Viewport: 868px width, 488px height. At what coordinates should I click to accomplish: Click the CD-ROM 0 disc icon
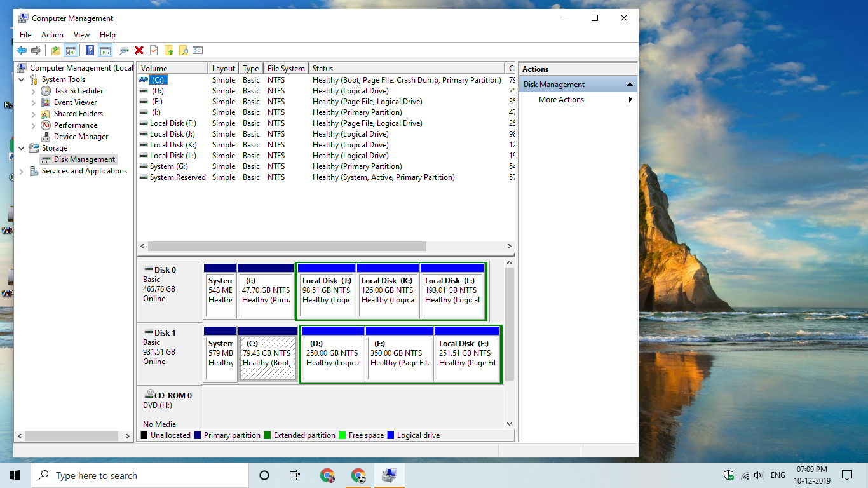149,395
